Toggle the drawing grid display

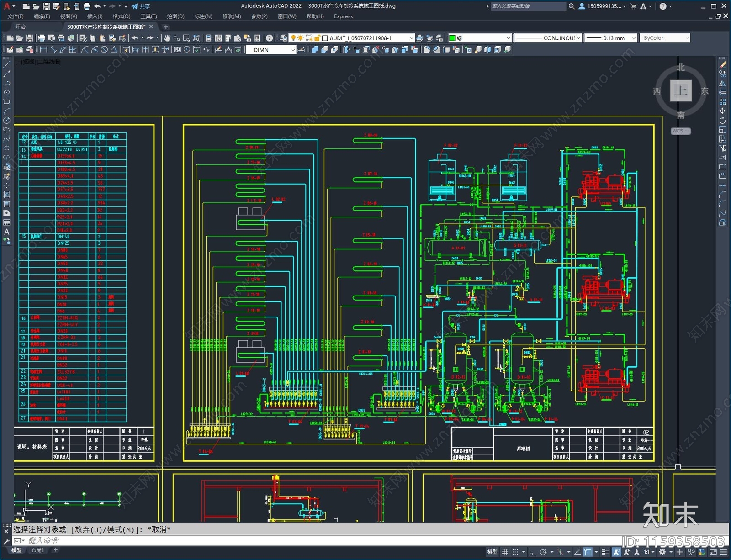click(x=505, y=552)
